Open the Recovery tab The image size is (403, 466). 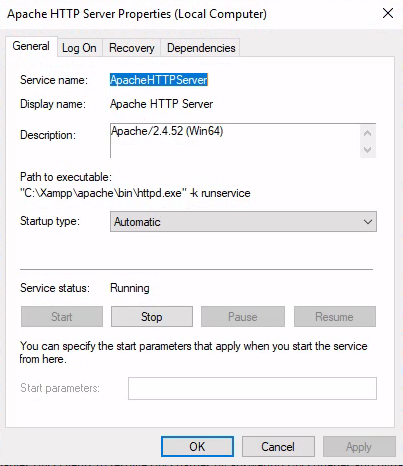132,48
